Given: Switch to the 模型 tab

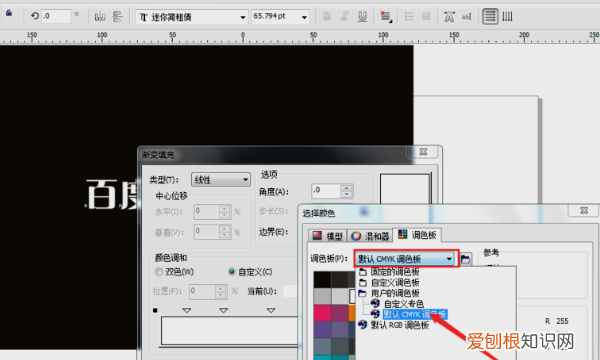Looking at the screenshot, I should pyautogui.click(x=327, y=236).
